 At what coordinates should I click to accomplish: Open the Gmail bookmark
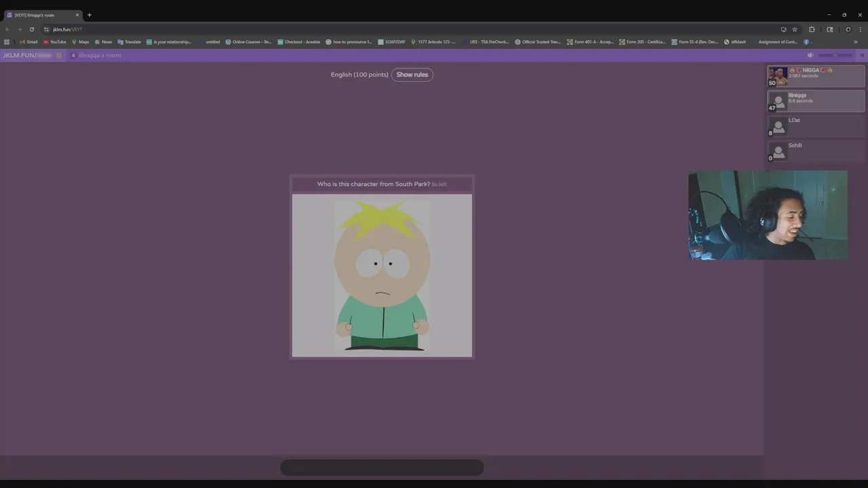28,42
